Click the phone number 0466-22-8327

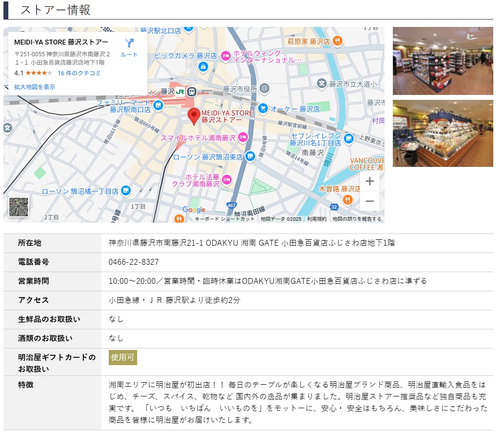click(x=134, y=262)
